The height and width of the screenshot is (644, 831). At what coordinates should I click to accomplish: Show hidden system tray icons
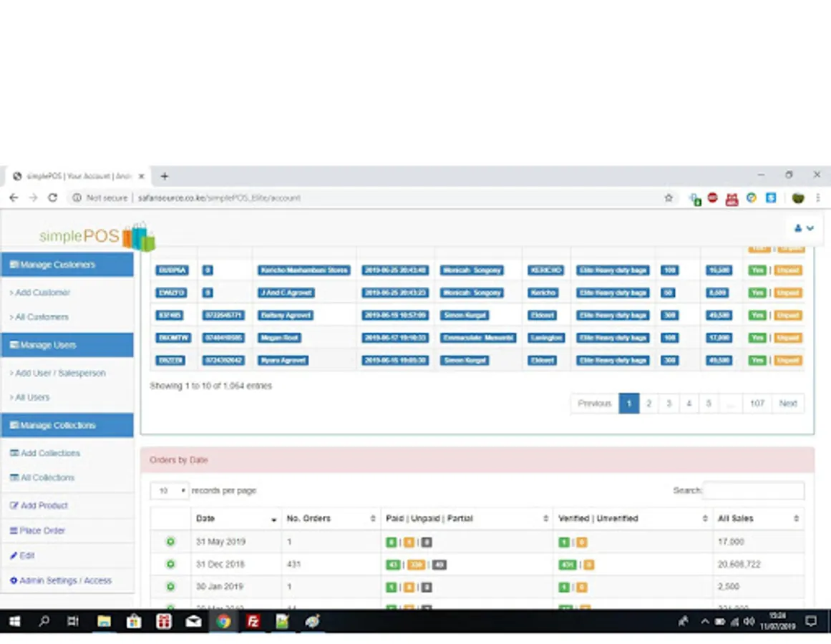(x=705, y=622)
